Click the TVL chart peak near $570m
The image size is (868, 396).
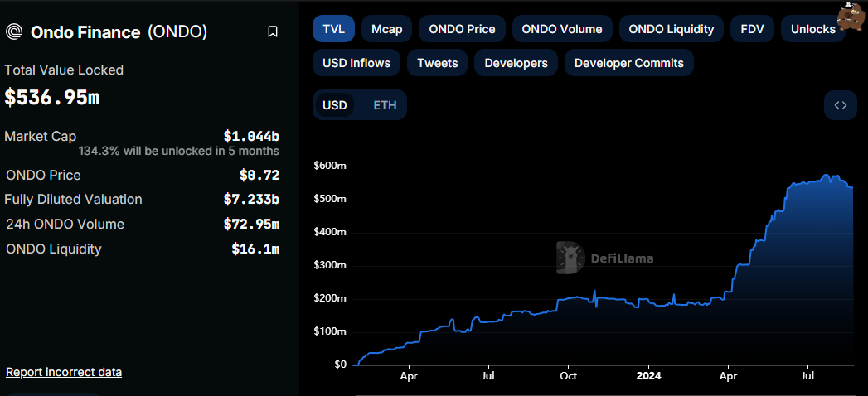pos(826,176)
